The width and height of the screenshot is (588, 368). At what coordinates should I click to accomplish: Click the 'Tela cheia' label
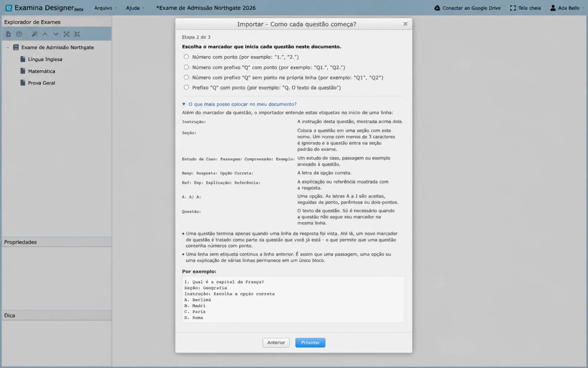click(x=530, y=8)
